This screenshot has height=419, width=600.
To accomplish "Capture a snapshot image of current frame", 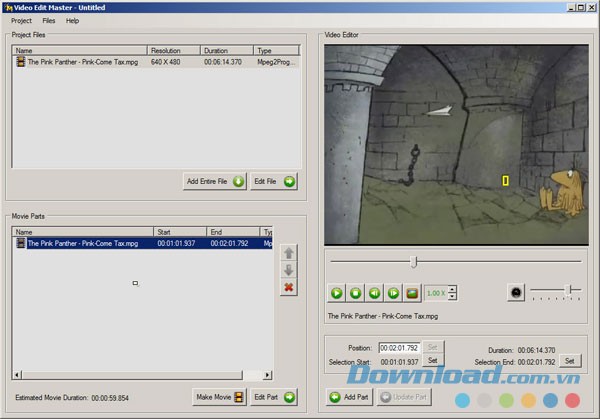I will tap(412, 293).
